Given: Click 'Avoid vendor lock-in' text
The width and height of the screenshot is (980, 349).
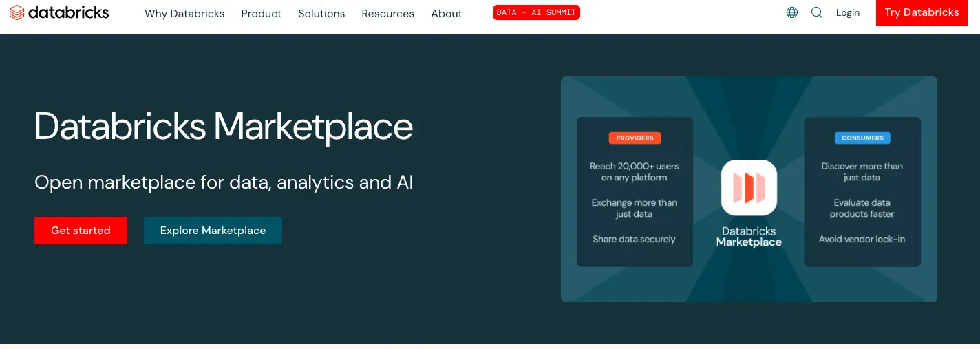Looking at the screenshot, I should (x=862, y=240).
